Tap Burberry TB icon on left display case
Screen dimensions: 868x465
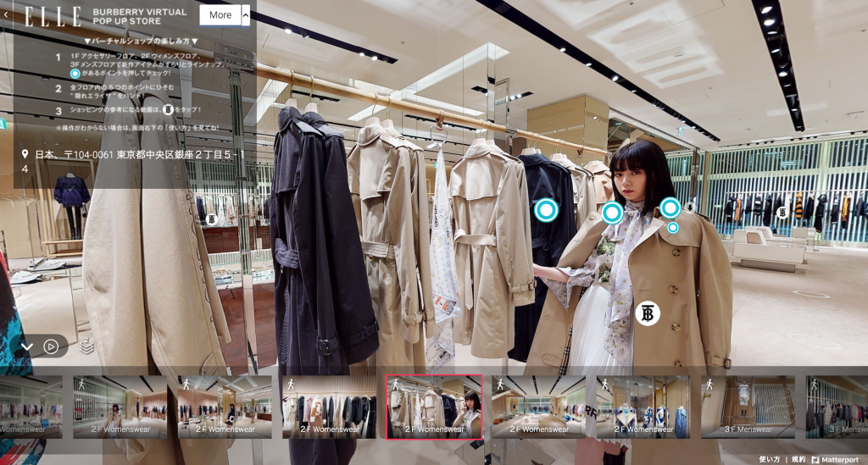coord(211,219)
